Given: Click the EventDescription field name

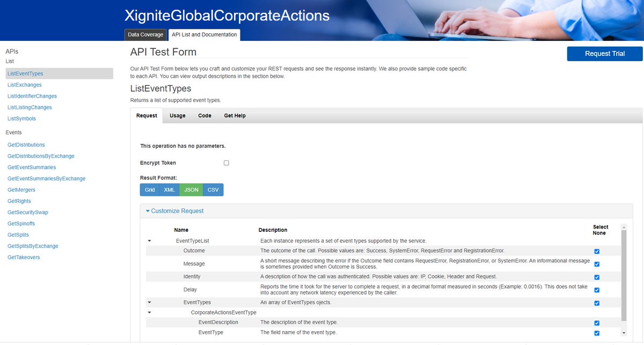Looking at the screenshot, I should point(218,322).
